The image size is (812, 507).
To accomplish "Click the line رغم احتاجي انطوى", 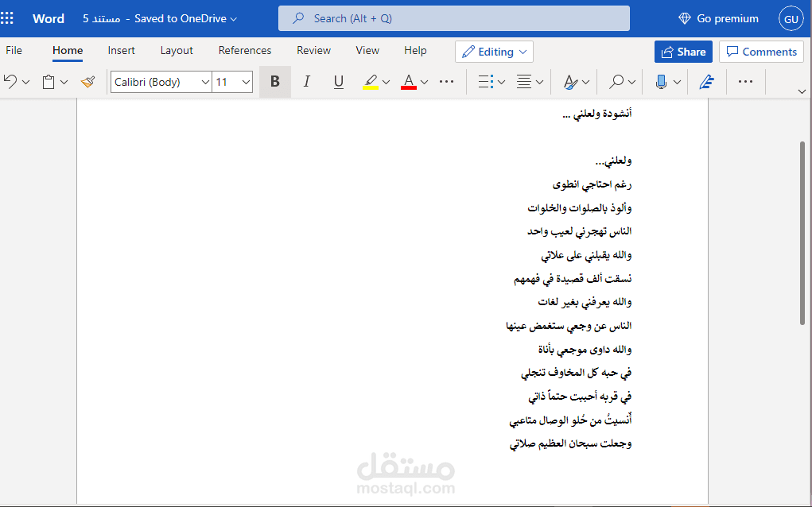I will (x=592, y=184).
